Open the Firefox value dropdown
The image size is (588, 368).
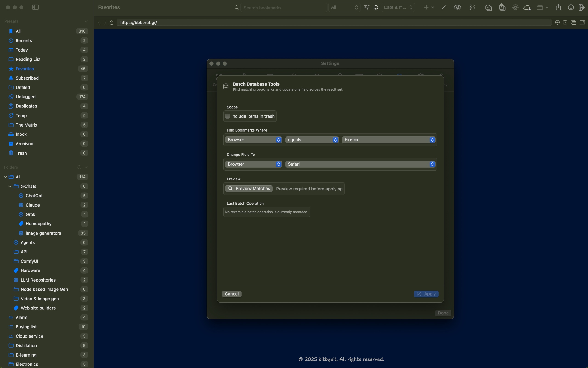389,140
